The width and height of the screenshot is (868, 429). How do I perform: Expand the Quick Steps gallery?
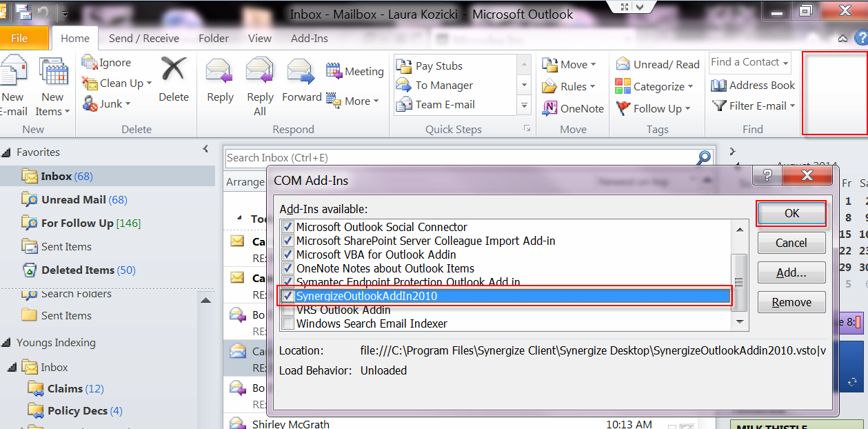[524, 106]
